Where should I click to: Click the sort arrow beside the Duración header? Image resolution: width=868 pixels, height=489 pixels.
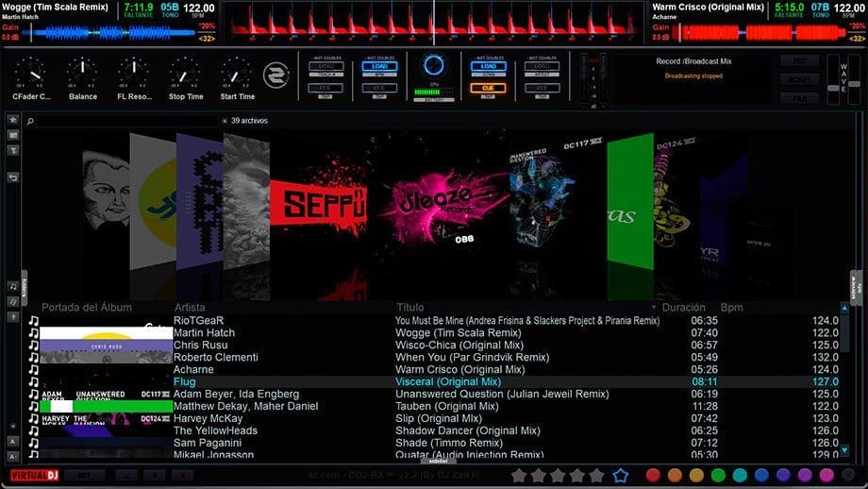654,308
